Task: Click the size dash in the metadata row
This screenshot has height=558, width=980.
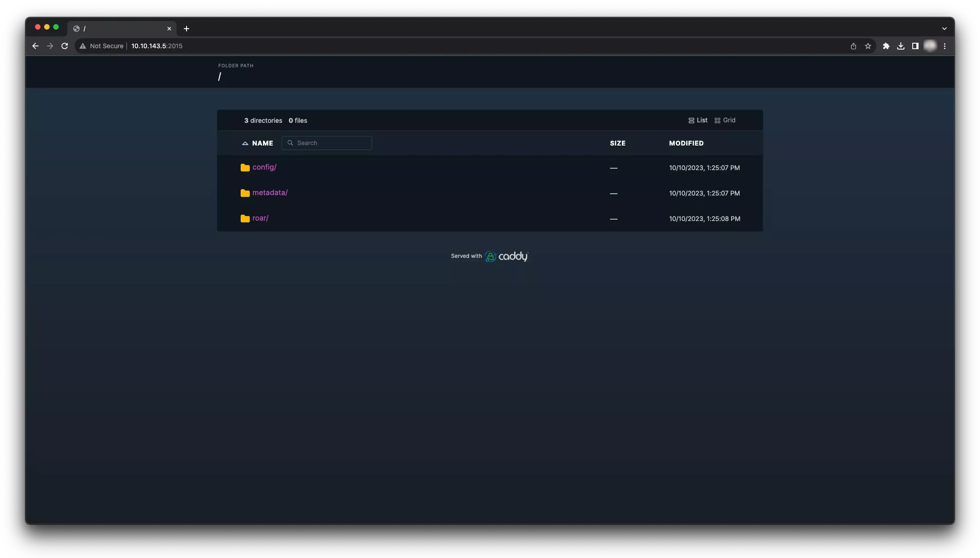Action: [x=614, y=194]
